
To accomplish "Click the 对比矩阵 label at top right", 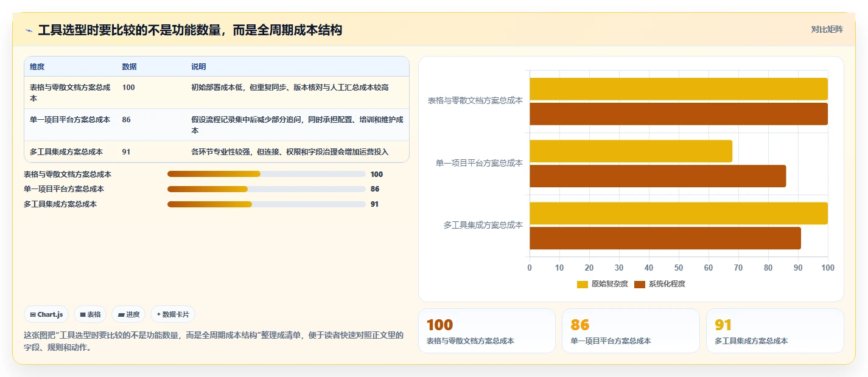I will (827, 30).
